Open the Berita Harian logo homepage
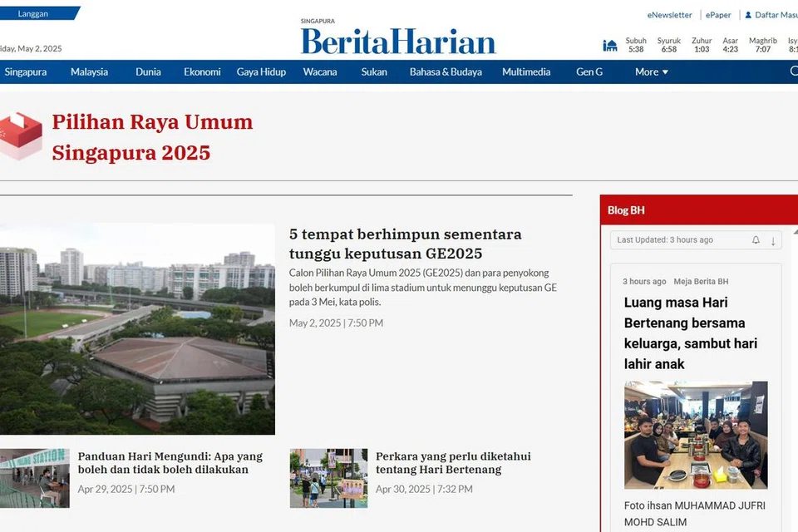Viewport: 798px width, 532px height. click(398, 39)
